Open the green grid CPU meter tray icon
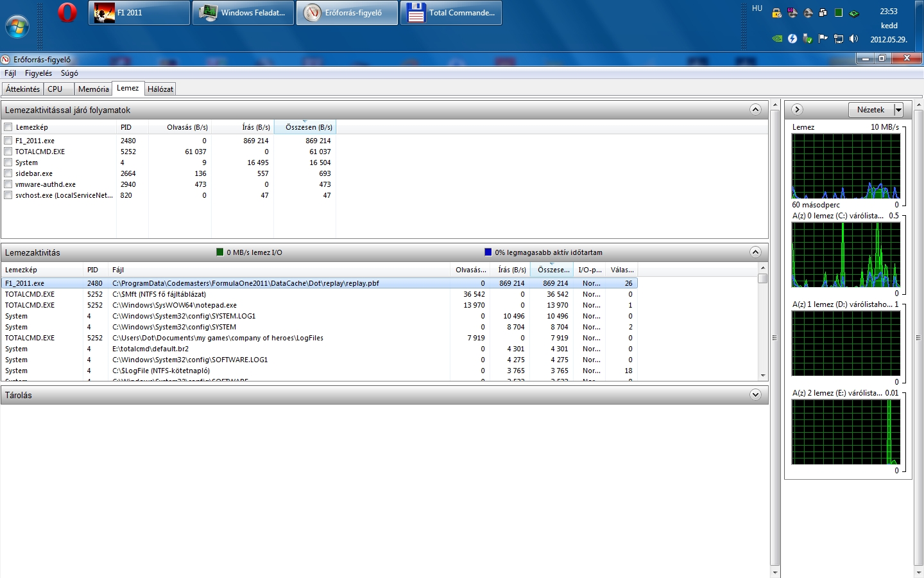This screenshot has width=924, height=578. [x=839, y=12]
